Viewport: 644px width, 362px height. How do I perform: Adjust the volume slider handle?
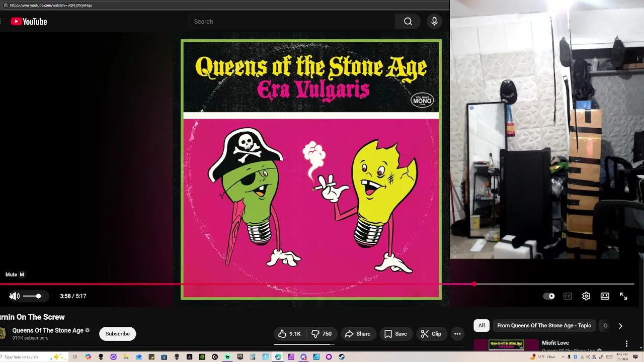(38, 296)
